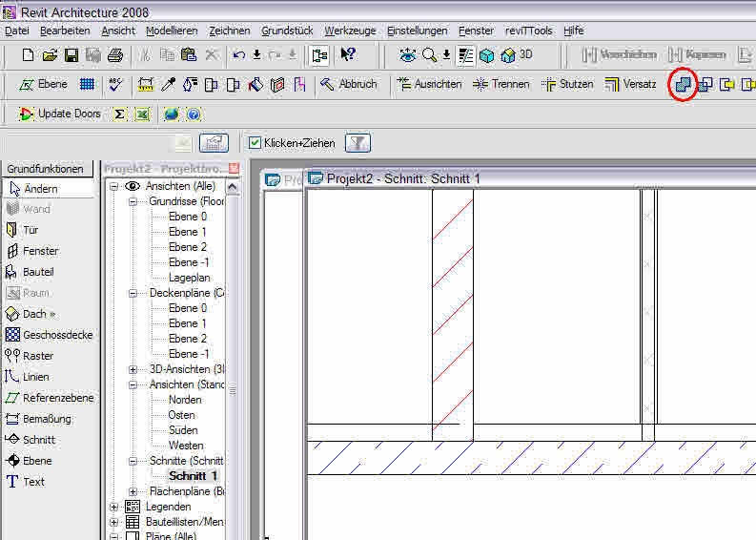Screen dimensions: 756x540
Task: Open the reviTTools menu
Action: (529, 31)
